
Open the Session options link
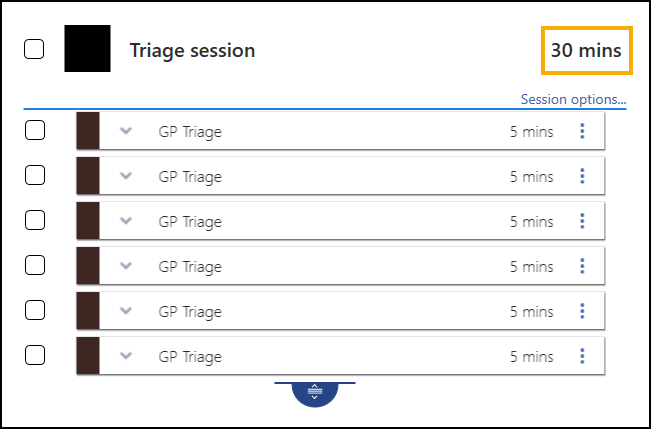point(573,100)
